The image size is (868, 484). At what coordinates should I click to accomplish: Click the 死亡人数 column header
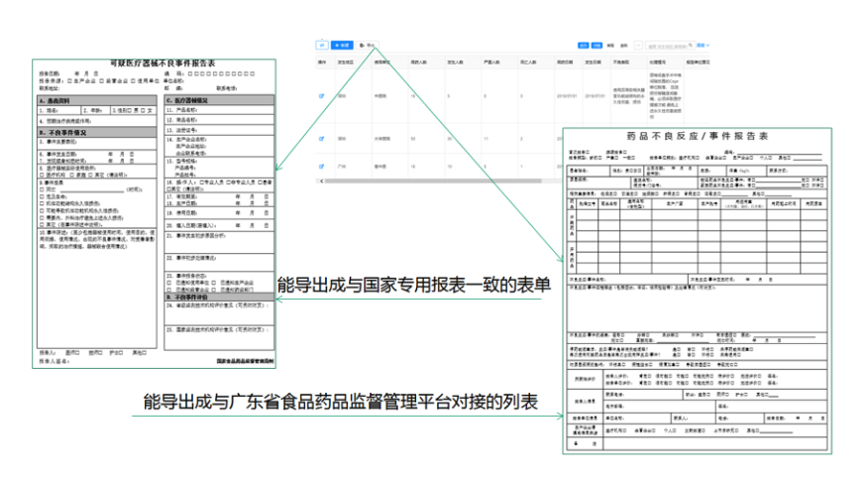(x=528, y=62)
